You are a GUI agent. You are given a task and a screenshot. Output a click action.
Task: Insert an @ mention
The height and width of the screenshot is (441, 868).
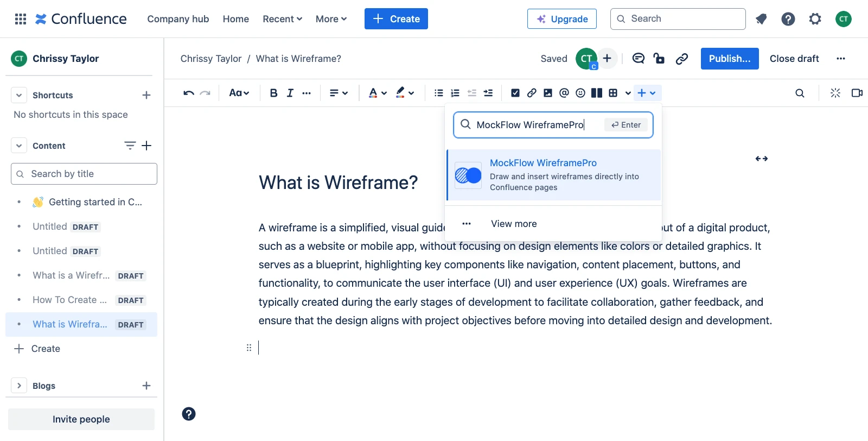(x=564, y=93)
